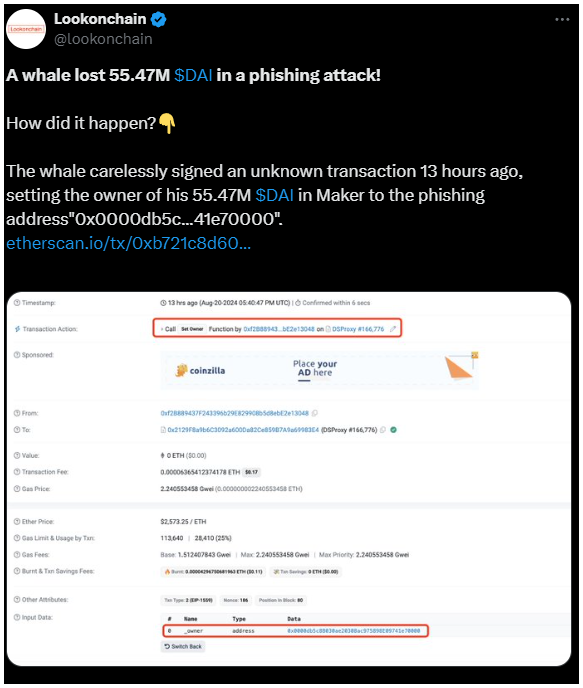Open the second $DAI cashtag in Maker sentence

[275, 195]
